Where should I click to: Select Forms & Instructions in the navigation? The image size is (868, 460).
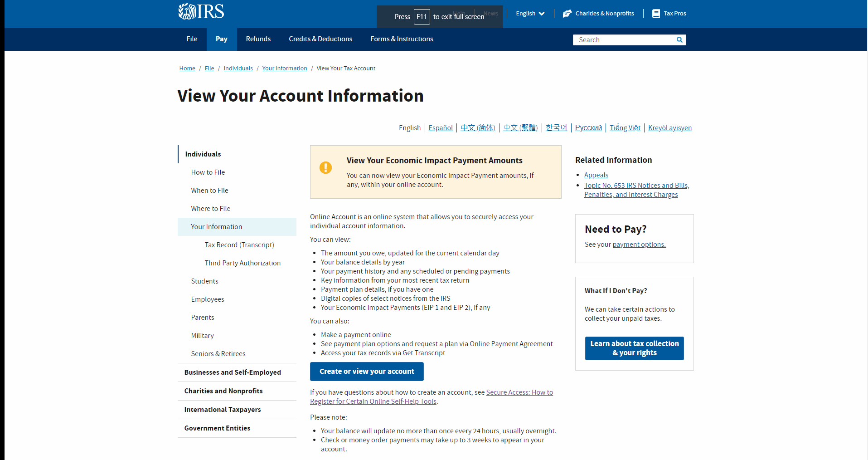click(x=401, y=39)
